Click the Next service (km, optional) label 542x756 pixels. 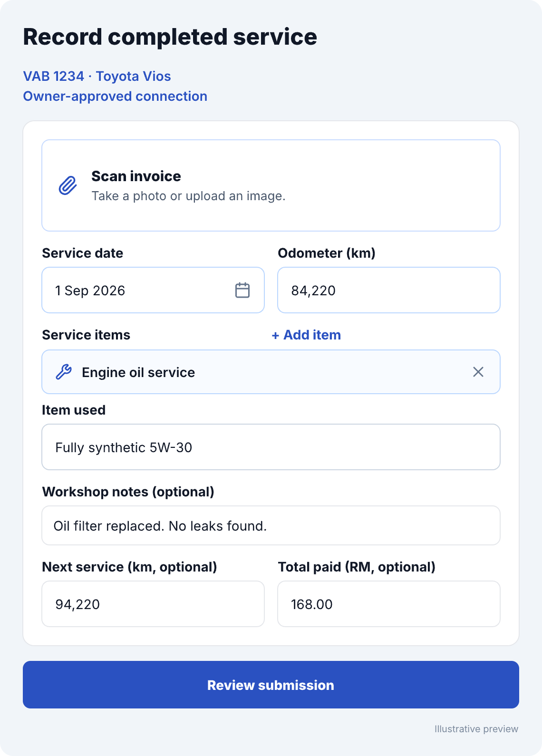pos(129,567)
